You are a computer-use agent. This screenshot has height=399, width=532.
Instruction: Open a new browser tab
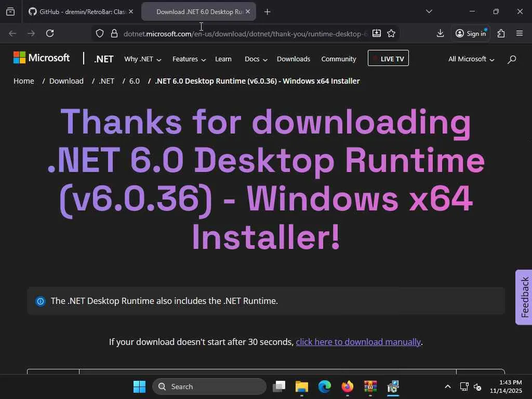pos(268,12)
